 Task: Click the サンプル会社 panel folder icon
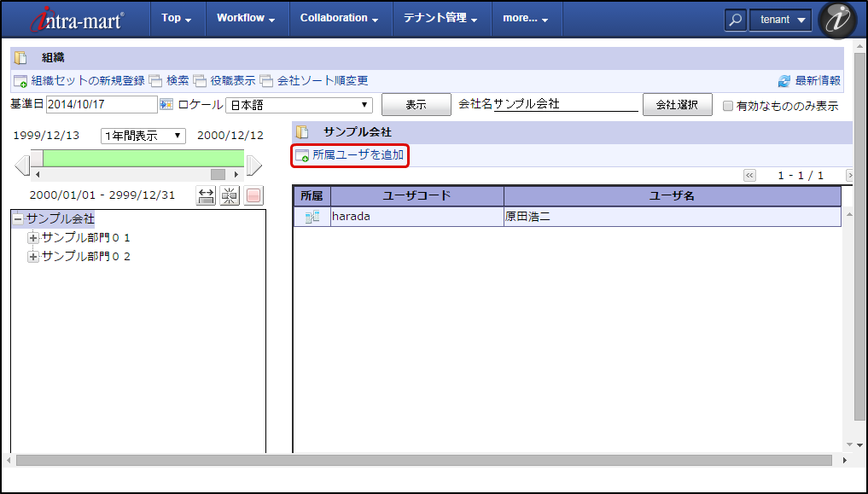click(301, 132)
